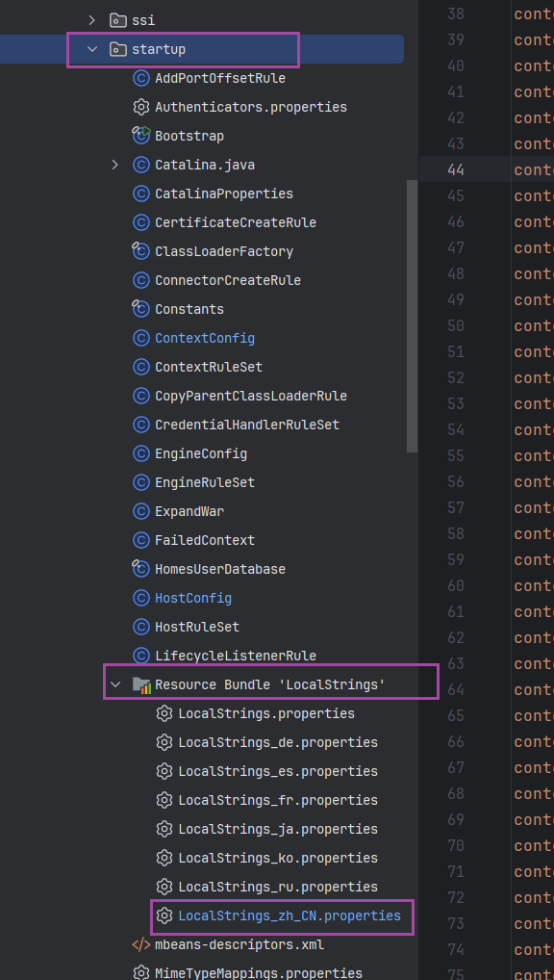Open Catalina.java file
Screen dimensions: 554x980
pos(204,165)
